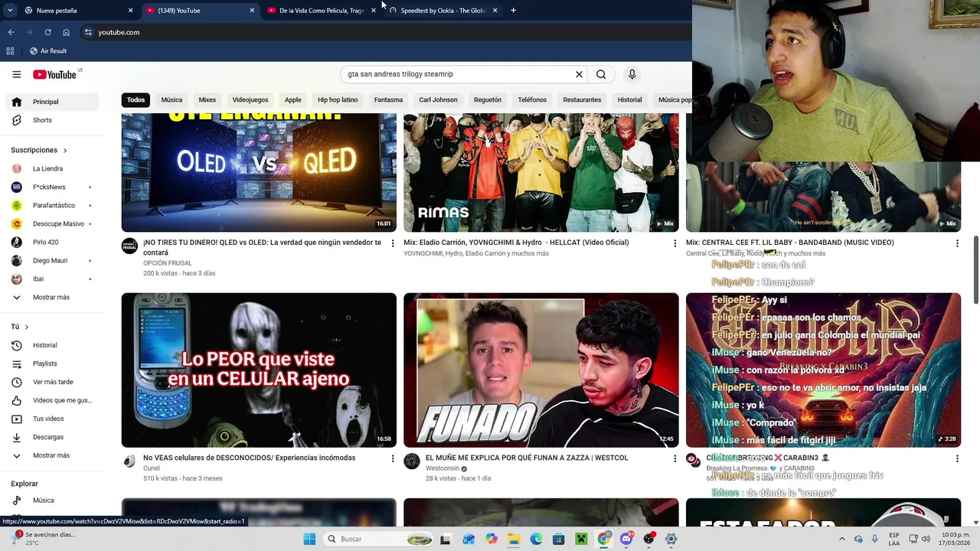Play the HELLCAT mix thumbnail
This screenshot has width=980, height=551.
click(x=541, y=172)
